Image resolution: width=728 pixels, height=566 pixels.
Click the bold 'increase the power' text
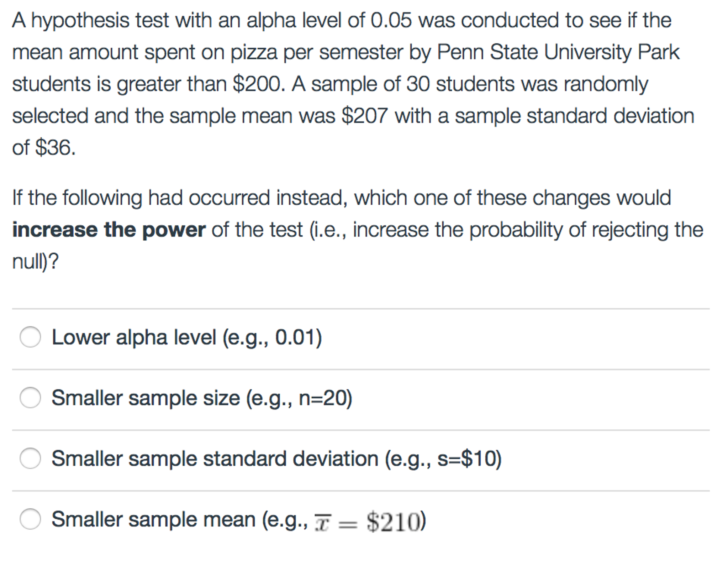(x=109, y=230)
